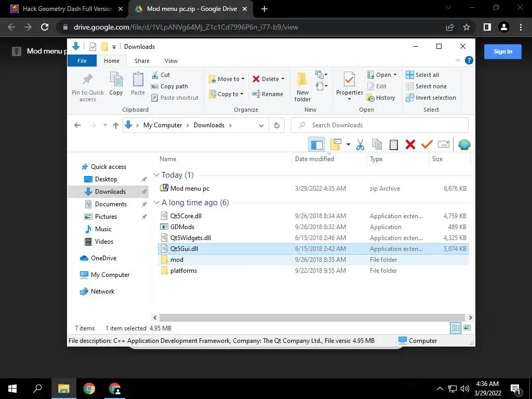The height and width of the screenshot is (399, 532).
Task: Click the red X delete icon
Action: pyautogui.click(x=410, y=144)
